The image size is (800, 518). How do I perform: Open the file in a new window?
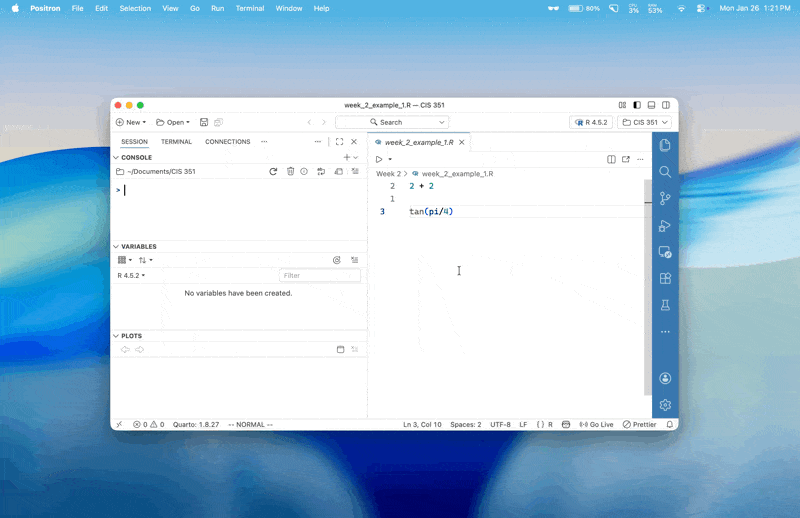pyautogui.click(x=626, y=159)
